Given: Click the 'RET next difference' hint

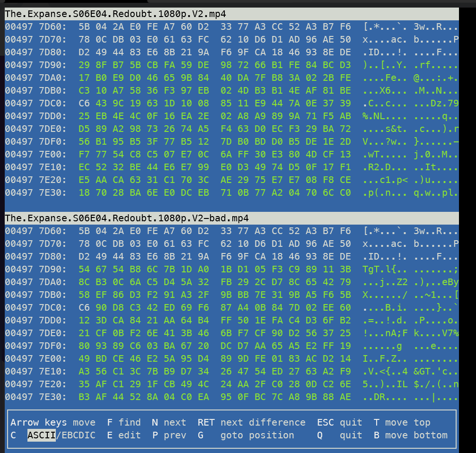Looking at the screenshot, I should point(252,422).
